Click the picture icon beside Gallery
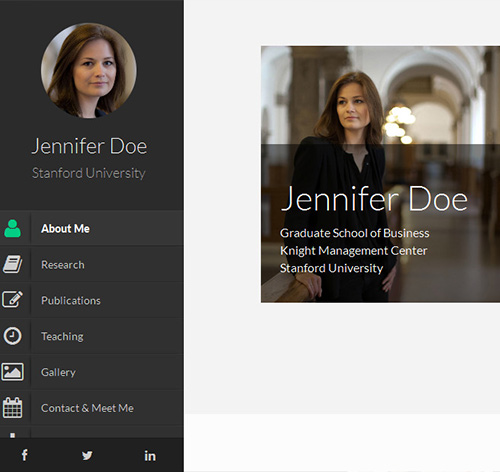The height and width of the screenshot is (472, 500). (x=12, y=372)
